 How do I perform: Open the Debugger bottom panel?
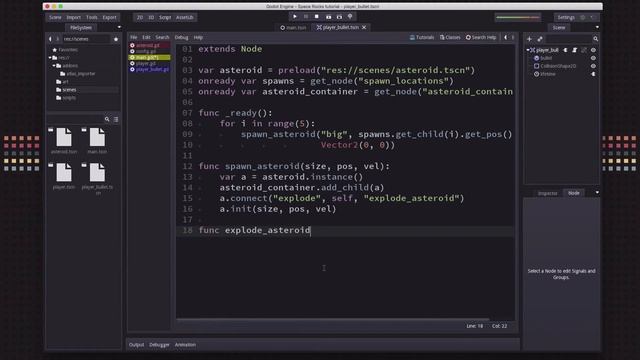159,344
